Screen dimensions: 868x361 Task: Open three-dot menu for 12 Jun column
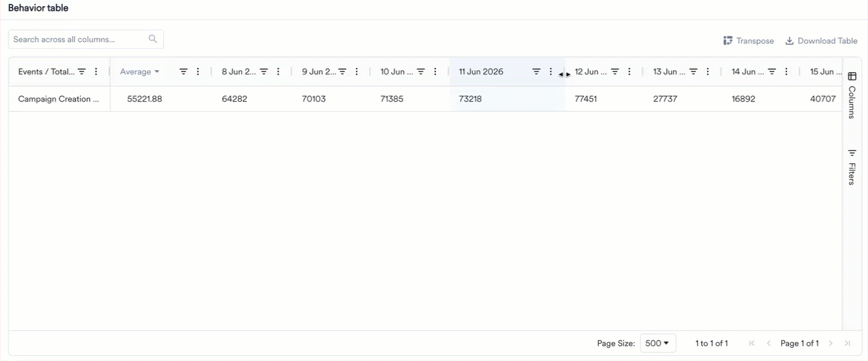pyautogui.click(x=629, y=71)
